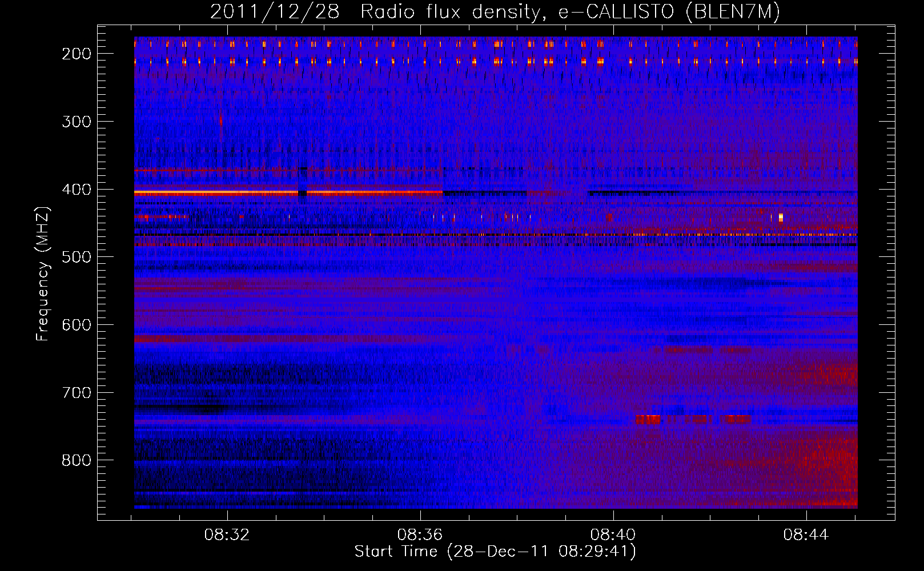This screenshot has height=571, width=924.
Task: Click the 08:40 time axis label
Action: [x=613, y=535]
